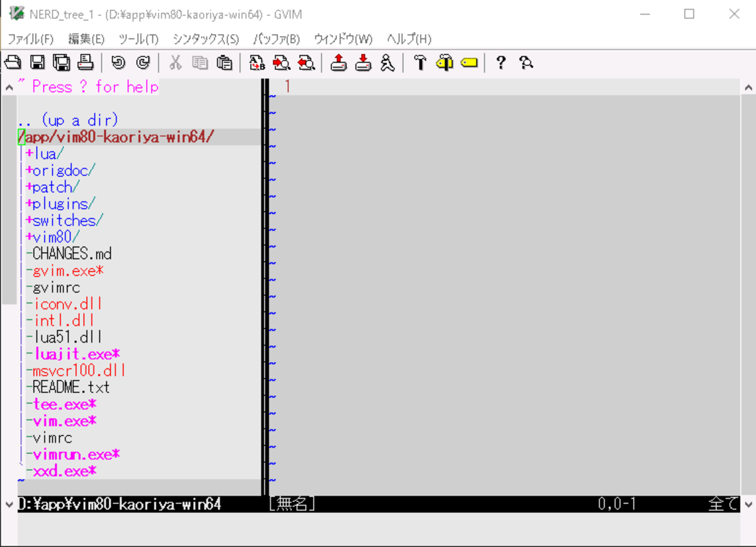Click the question mark Help icon
This screenshot has height=547, width=756.
[501, 62]
